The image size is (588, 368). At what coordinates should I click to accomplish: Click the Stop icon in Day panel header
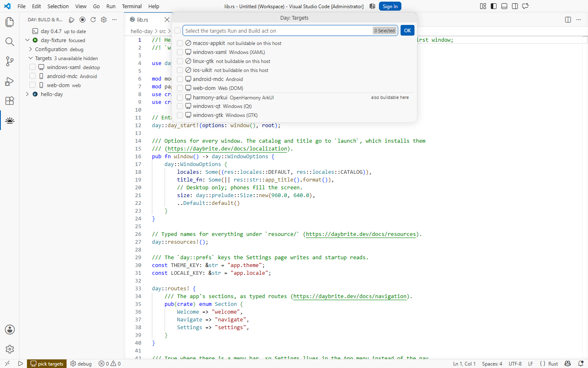pos(82,20)
